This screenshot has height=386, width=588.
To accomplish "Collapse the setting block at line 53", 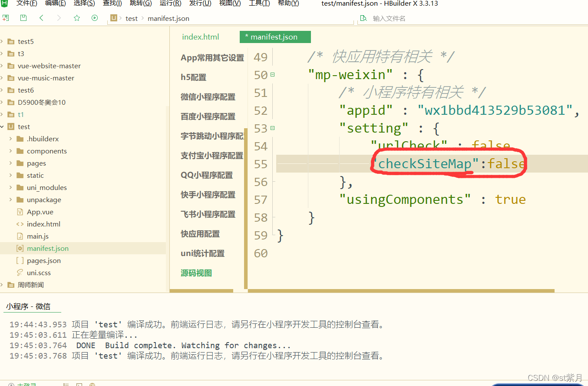I will (272, 128).
